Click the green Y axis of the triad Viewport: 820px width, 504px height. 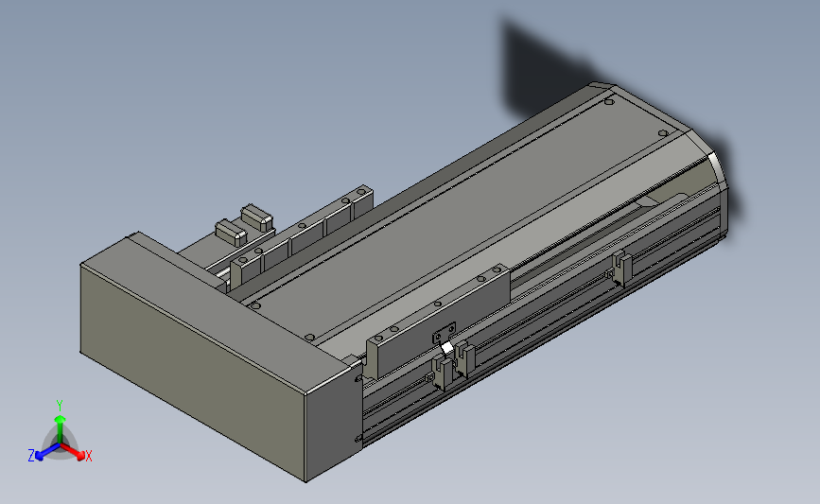point(60,428)
